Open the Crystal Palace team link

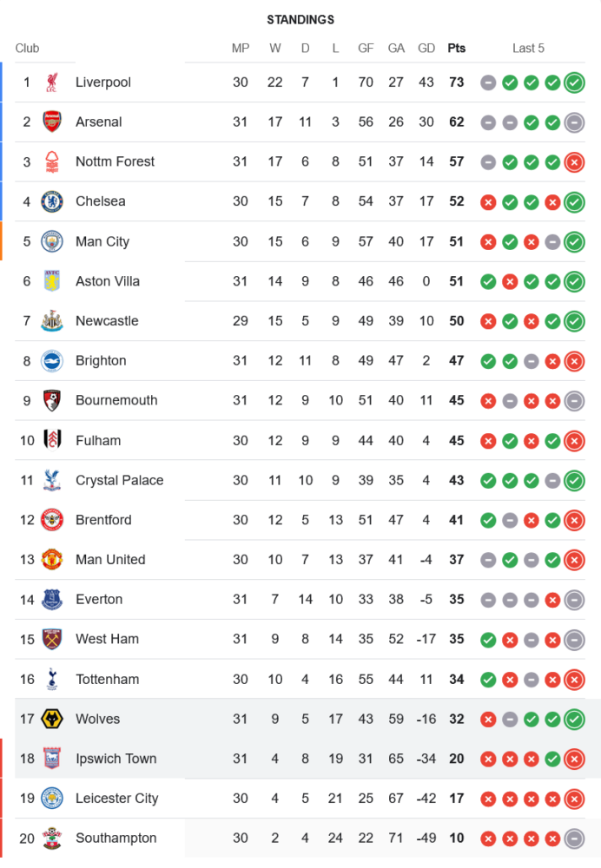119,480
